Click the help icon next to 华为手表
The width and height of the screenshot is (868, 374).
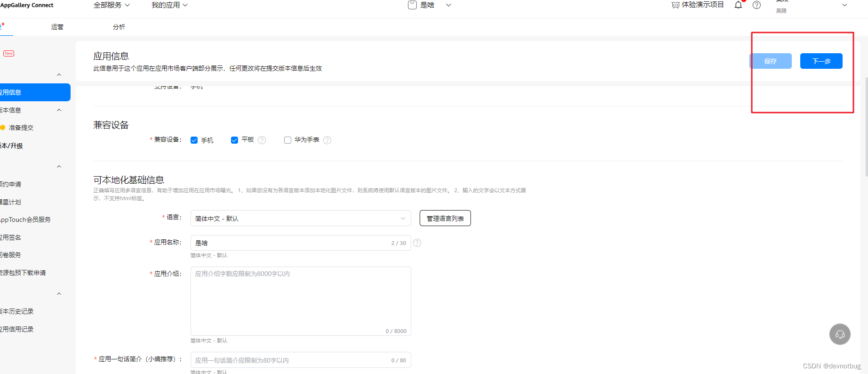327,140
